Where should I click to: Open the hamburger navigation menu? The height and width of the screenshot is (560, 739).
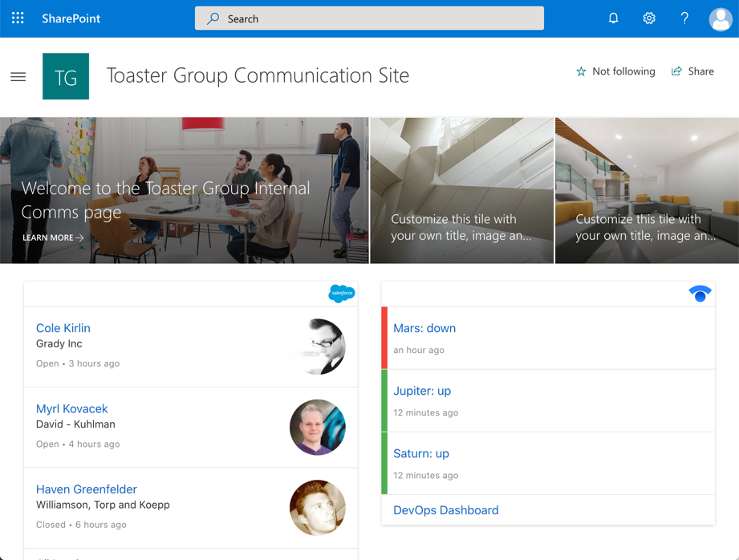coord(18,77)
